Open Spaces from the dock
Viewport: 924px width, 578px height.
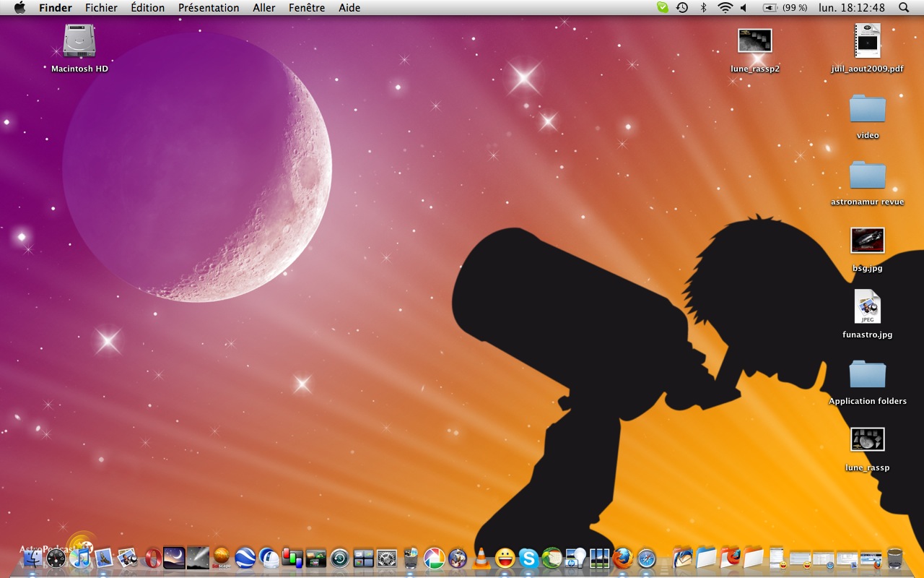[364, 558]
